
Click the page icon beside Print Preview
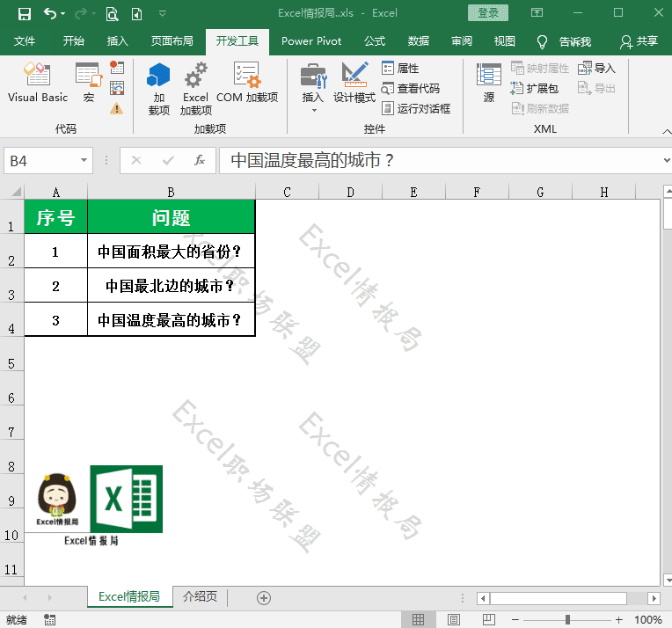pyautogui.click(x=136, y=14)
